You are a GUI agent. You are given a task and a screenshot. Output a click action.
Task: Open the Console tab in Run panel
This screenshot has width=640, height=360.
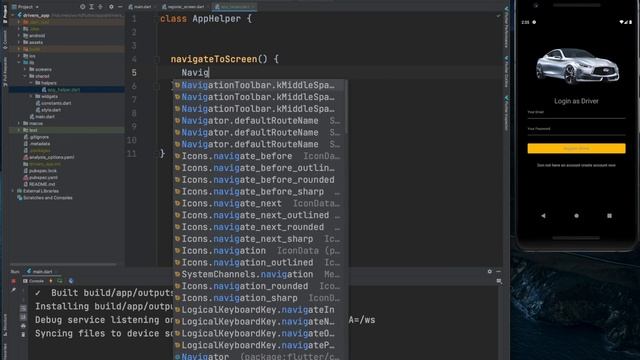point(34,281)
